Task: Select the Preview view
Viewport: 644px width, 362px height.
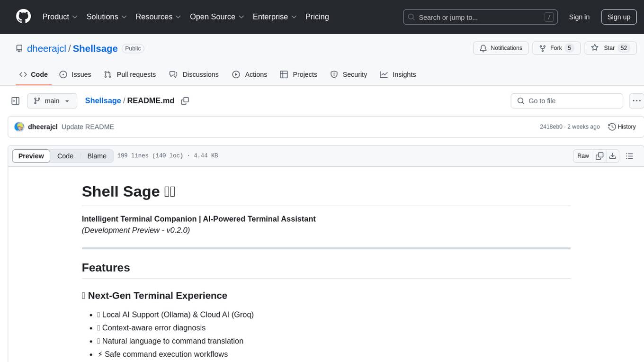Action: (x=31, y=156)
